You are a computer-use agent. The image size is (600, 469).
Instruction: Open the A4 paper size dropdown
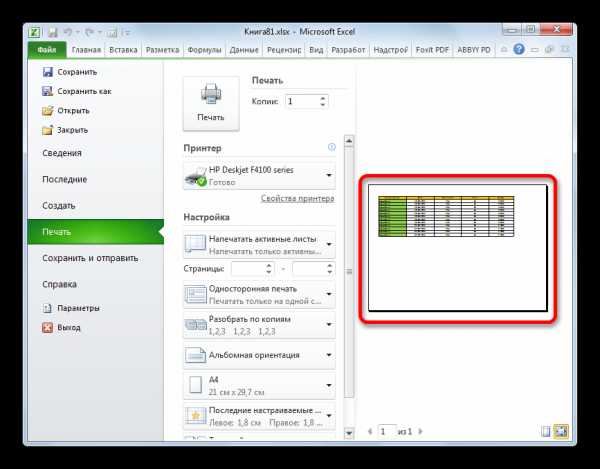pos(259,386)
